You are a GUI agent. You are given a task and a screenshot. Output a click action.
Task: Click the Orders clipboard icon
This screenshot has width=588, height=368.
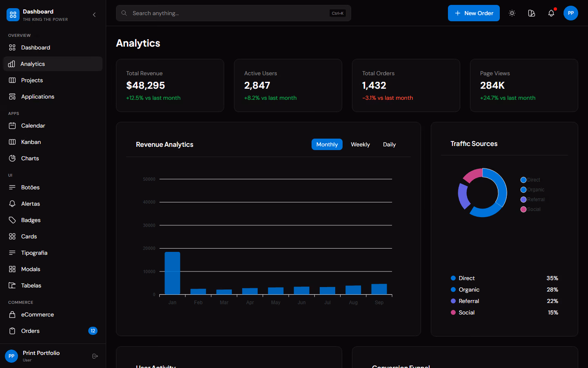[x=12, y=331]
